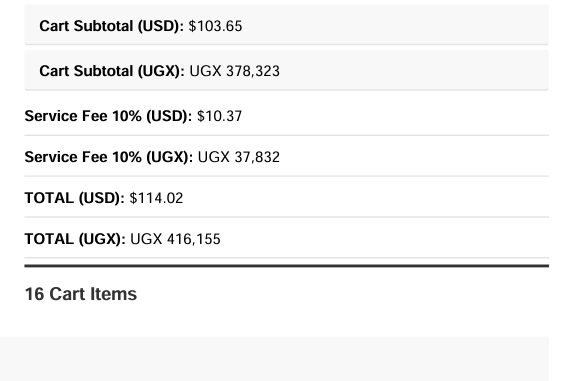Click the Service Fee 10% (USD) label

pos(108,116)
